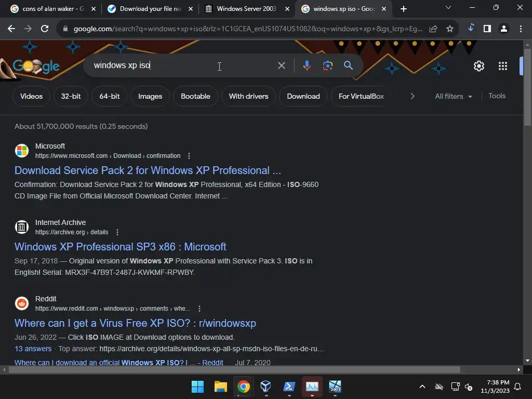This screenshot has width=532, height=399.
Task: Open 'Download Service Pack 2' result link
Action: (x=148, y=170)
